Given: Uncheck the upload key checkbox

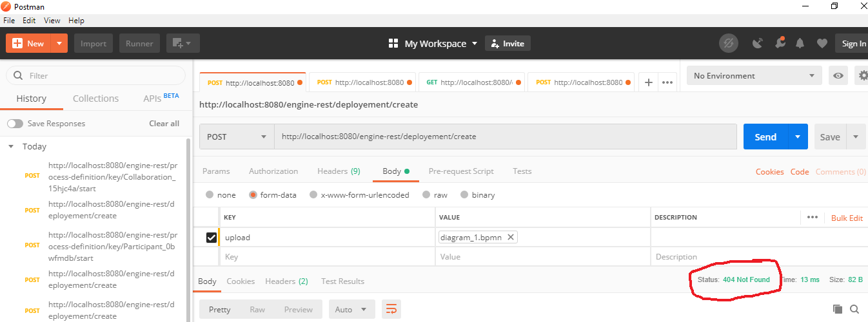Looking at the screenshot, I should click(211, 238).
